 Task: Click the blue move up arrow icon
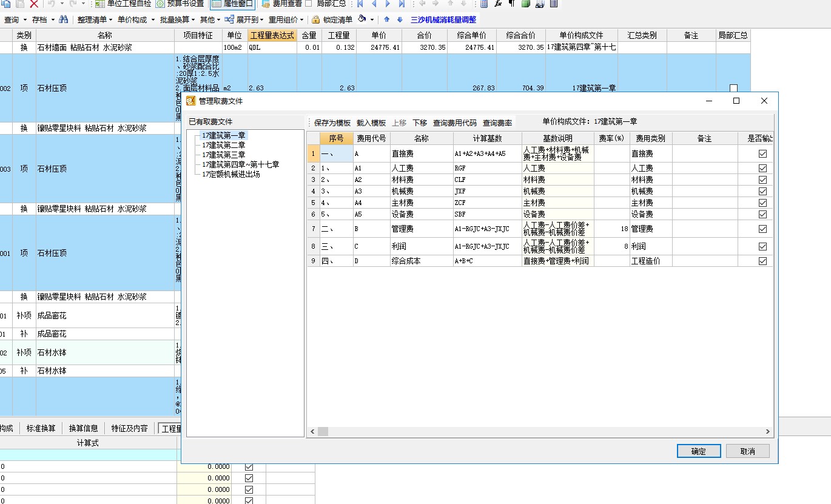point(386,19)
